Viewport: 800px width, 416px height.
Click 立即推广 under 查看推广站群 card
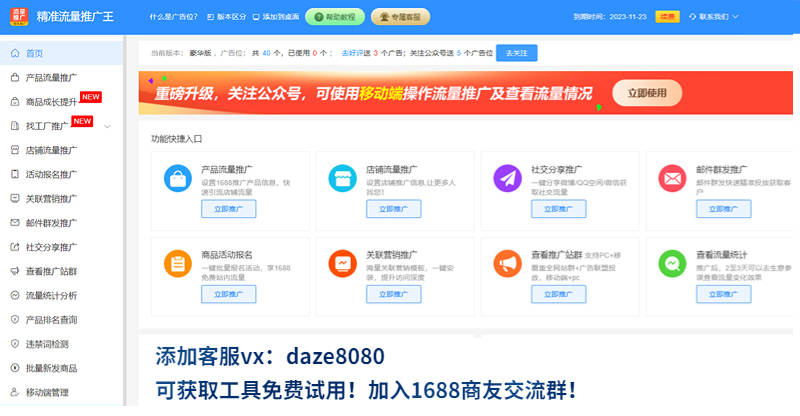click(559, 294)
